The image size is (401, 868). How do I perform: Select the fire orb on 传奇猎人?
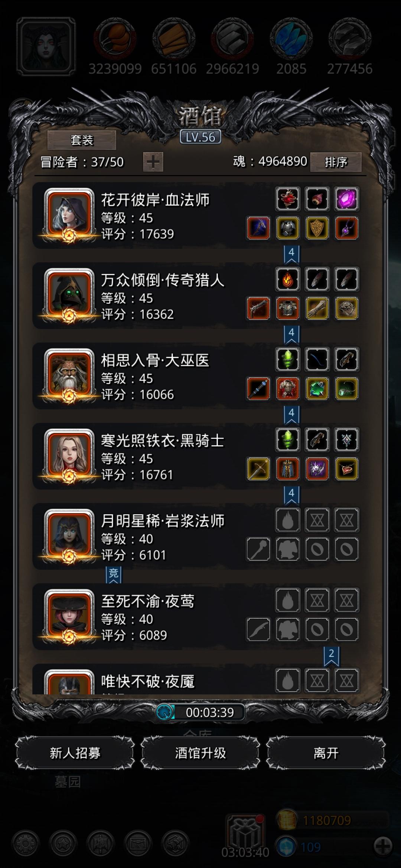click(x=288, y=279)
